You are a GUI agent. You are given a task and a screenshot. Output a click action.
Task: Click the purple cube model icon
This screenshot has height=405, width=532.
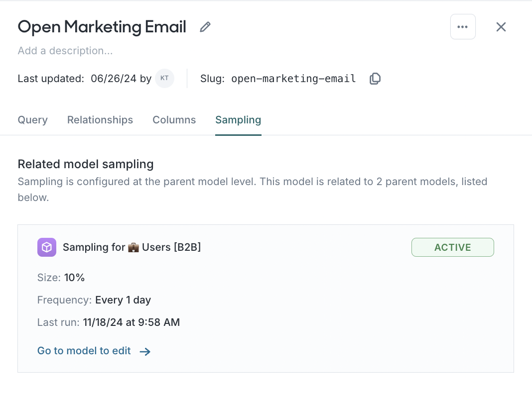point(47,247)
